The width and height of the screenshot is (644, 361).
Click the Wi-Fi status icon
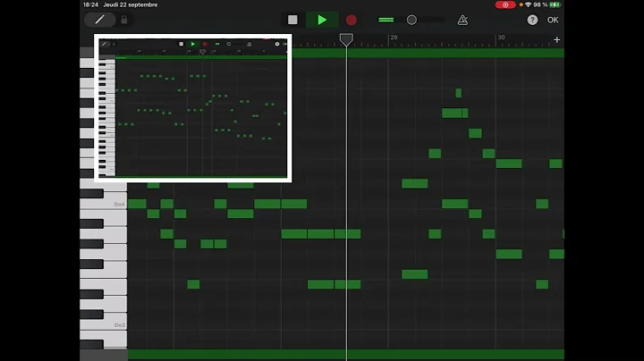[x=529, y=4]
